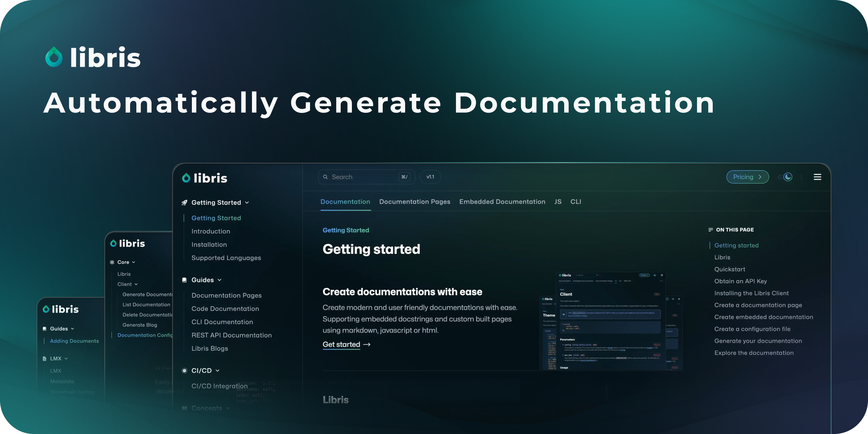The height and width of the screenshot is (434, 868).
Task: Click the Pricing button
Action: tap(747, 177)
